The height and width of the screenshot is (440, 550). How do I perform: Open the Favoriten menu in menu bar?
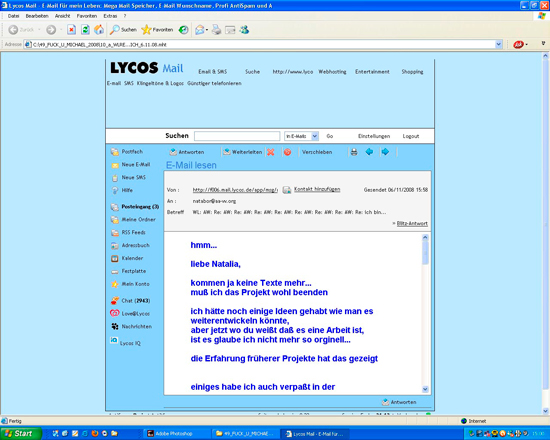click(87, 16)
